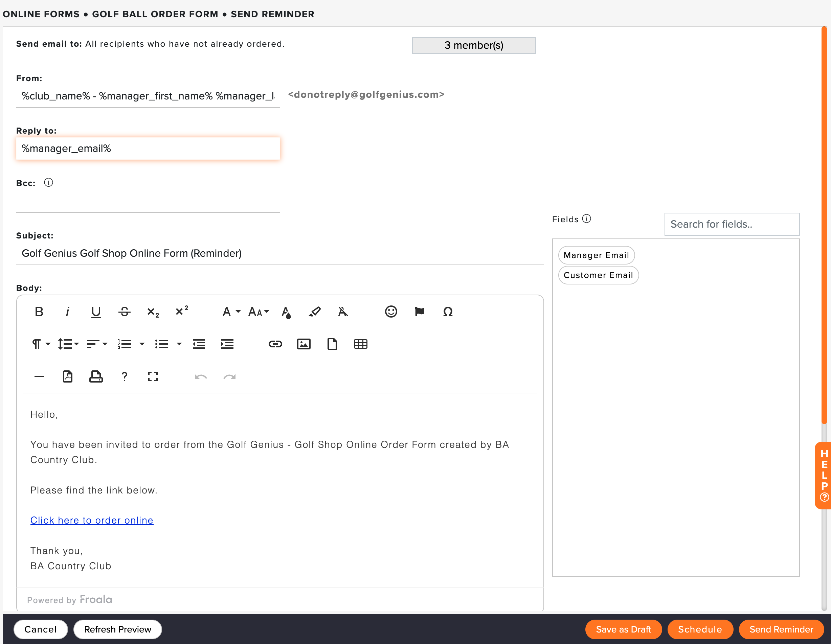
Task: Insert an image
Action: coord(304,344)
